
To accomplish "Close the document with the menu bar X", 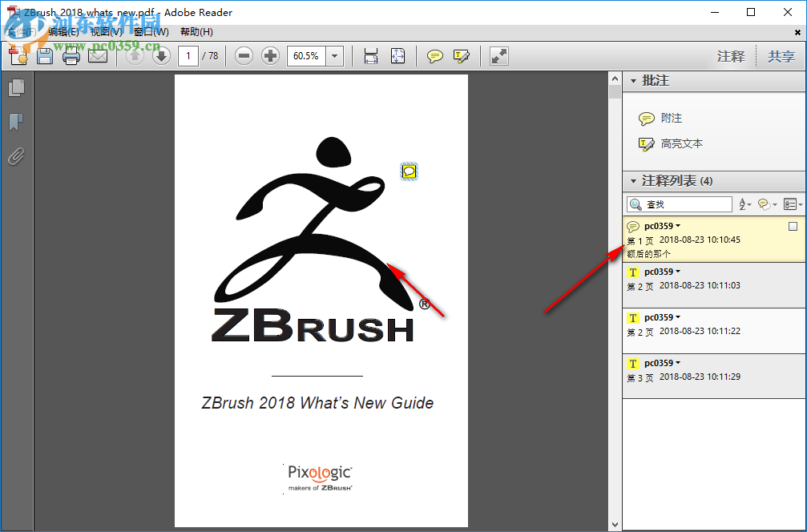I will pyautogui.click(x=797, y=32).
